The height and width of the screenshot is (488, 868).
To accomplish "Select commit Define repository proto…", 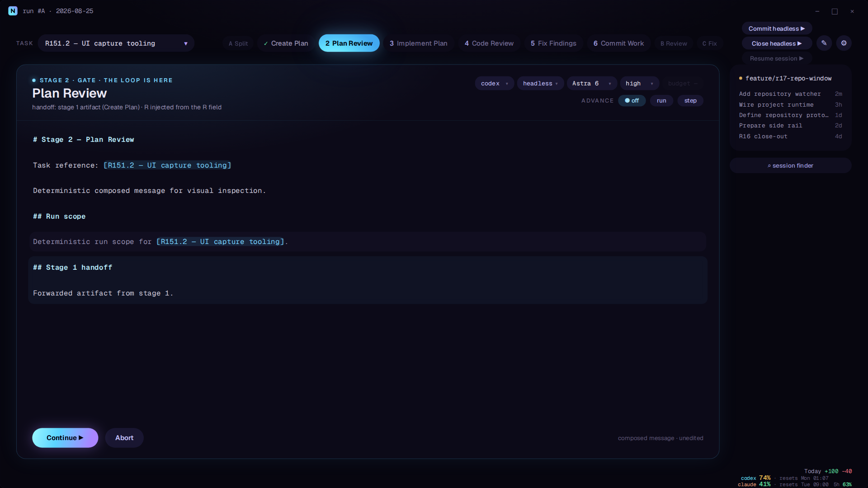I will (x=790, y=115).
